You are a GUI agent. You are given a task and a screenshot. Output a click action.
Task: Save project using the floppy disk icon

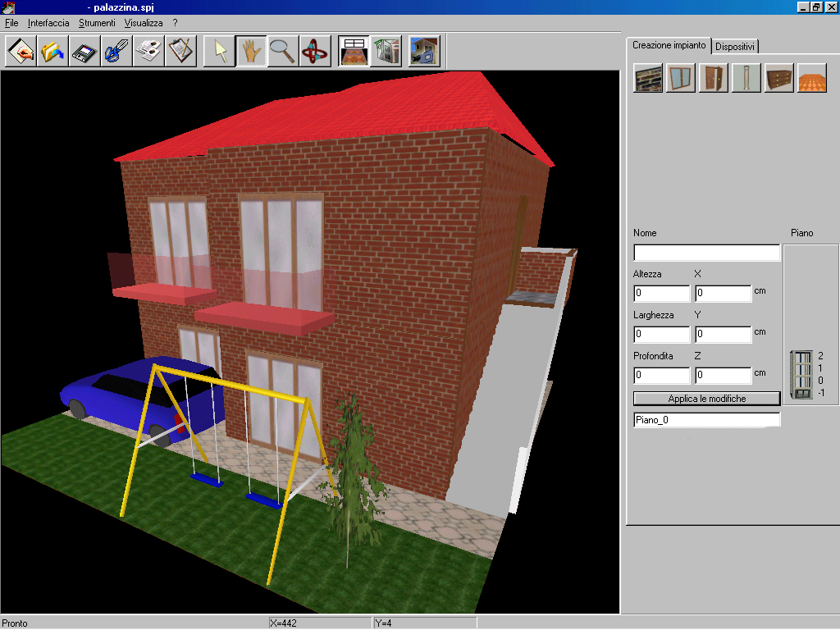pyautogui.click(x=84, y=52)
